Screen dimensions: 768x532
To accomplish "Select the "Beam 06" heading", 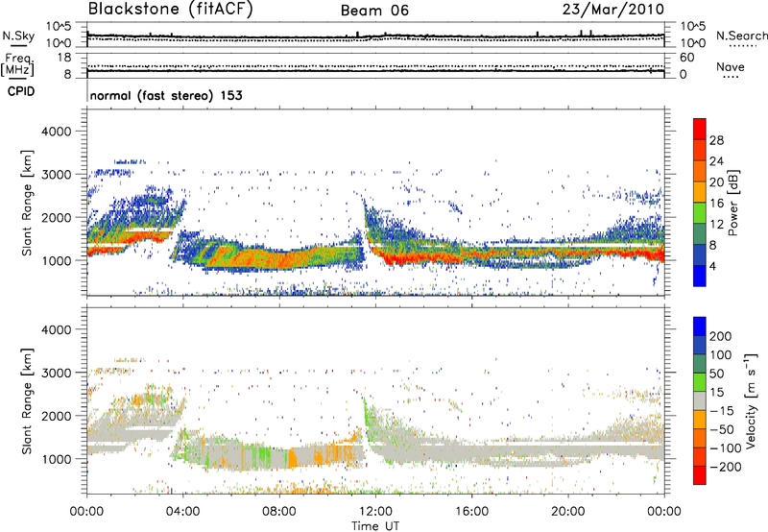I will [374, 11].
